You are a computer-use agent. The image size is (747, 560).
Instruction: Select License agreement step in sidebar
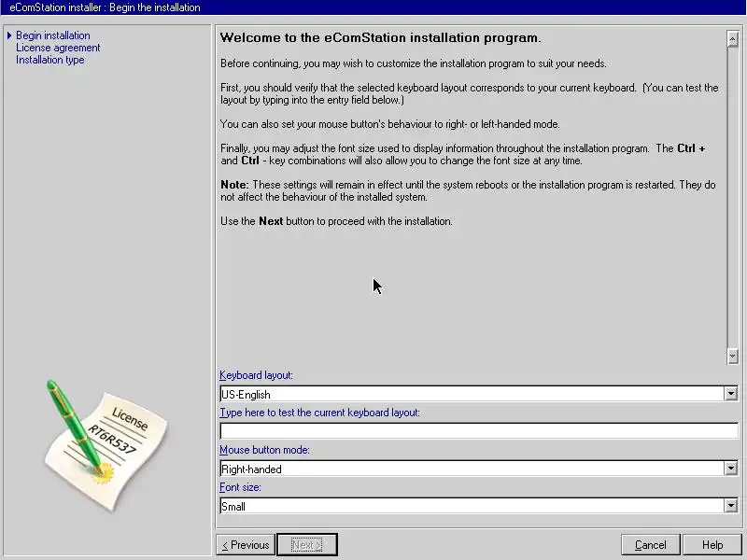pyautogui.click(x=58, y=48)
